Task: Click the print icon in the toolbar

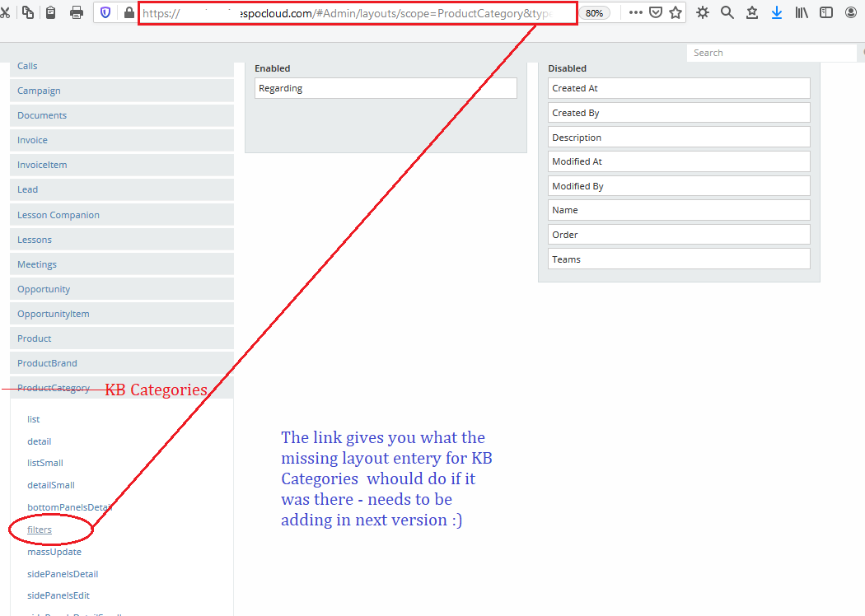Action: coord(77,12)
